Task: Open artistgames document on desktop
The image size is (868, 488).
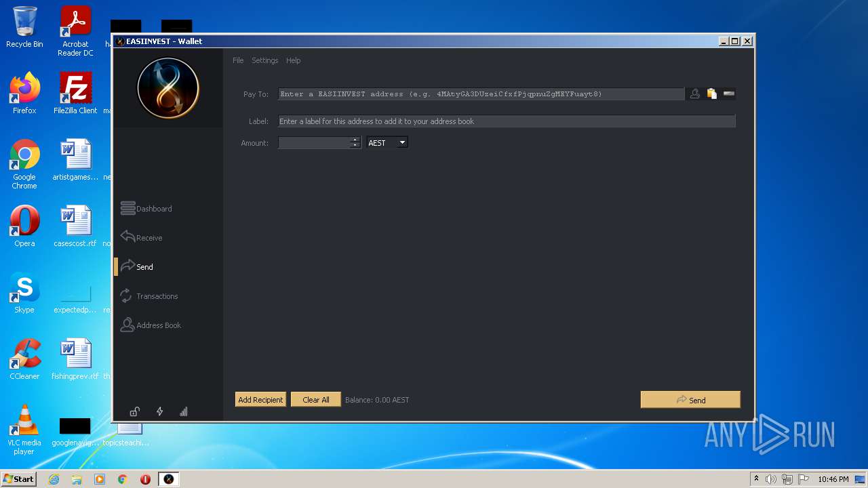Action: pos(75,160)
